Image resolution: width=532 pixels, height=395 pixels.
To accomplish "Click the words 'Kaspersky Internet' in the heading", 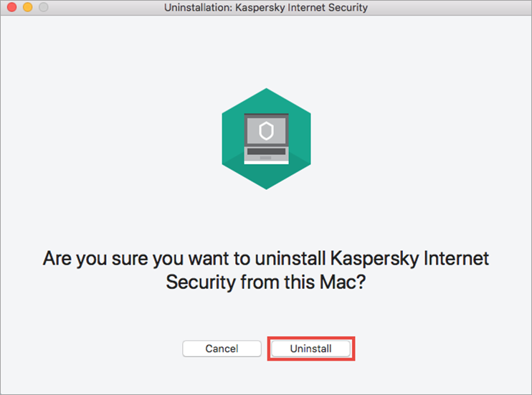I will 409,258.
